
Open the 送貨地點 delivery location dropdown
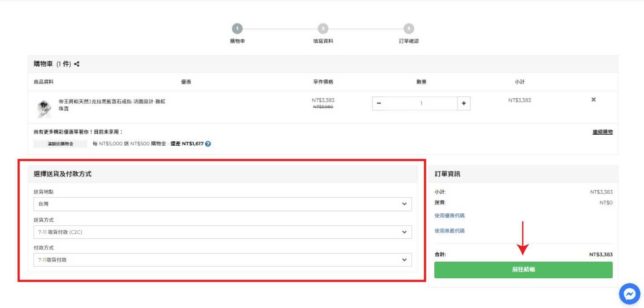coord(222,204)
